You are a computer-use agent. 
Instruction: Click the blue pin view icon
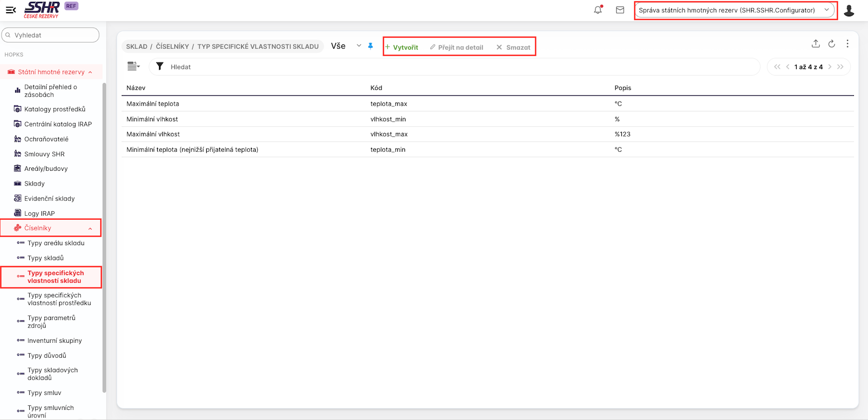tap(371, 46)
